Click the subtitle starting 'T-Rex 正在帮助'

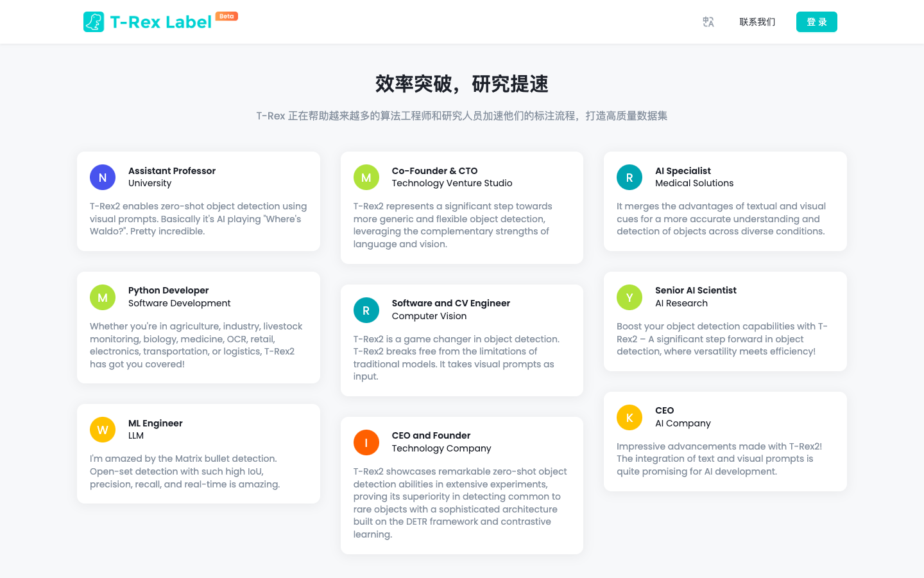pyautogui.click(x=462, y=116)
